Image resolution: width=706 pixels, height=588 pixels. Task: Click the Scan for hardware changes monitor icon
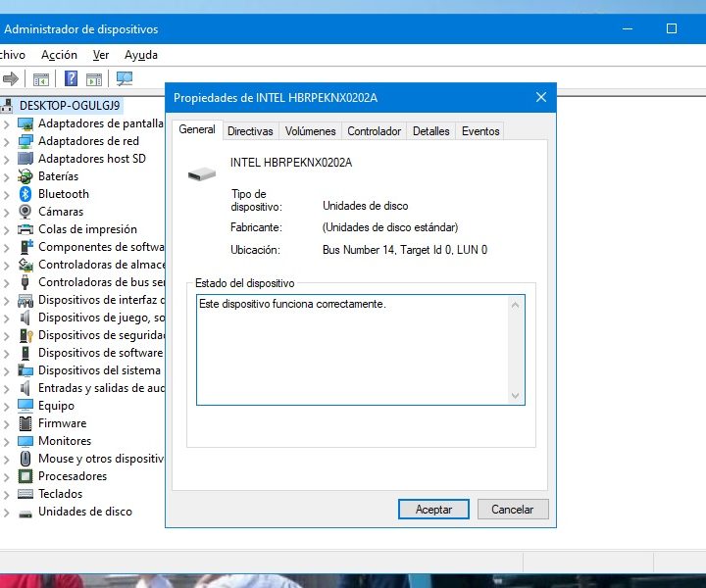[x=125, y=79]
